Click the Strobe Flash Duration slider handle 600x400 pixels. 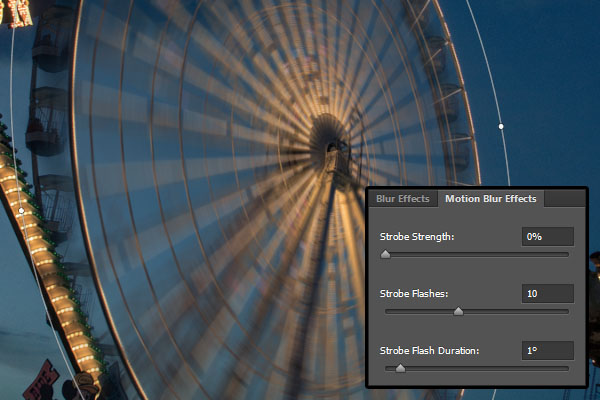click(400, 368)
